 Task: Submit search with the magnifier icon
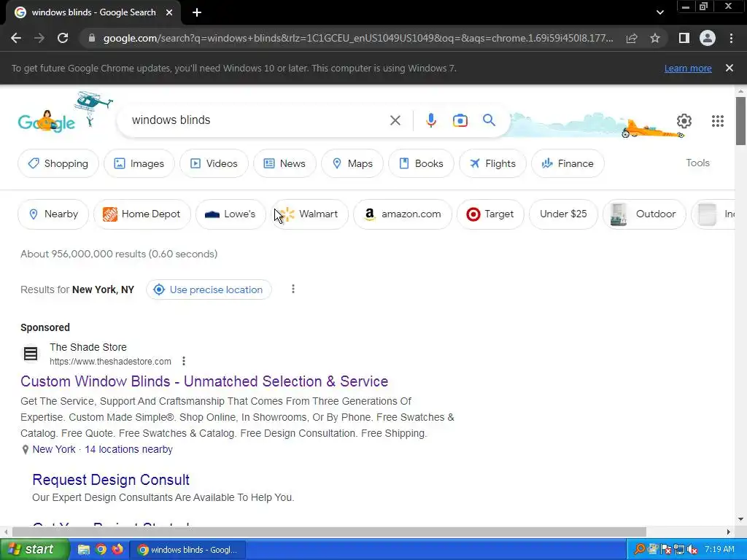click(x=489, y=120)
